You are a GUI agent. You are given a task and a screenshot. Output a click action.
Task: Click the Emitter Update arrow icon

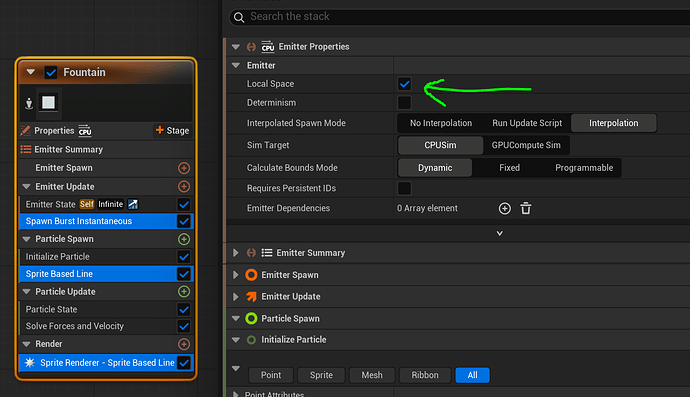pos(251,297)
